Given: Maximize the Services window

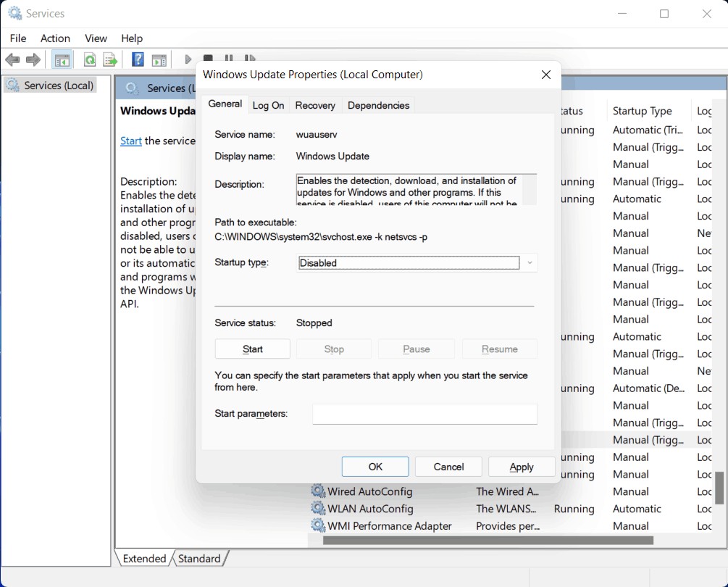Looking at the screenshot, I should point(664,14).
